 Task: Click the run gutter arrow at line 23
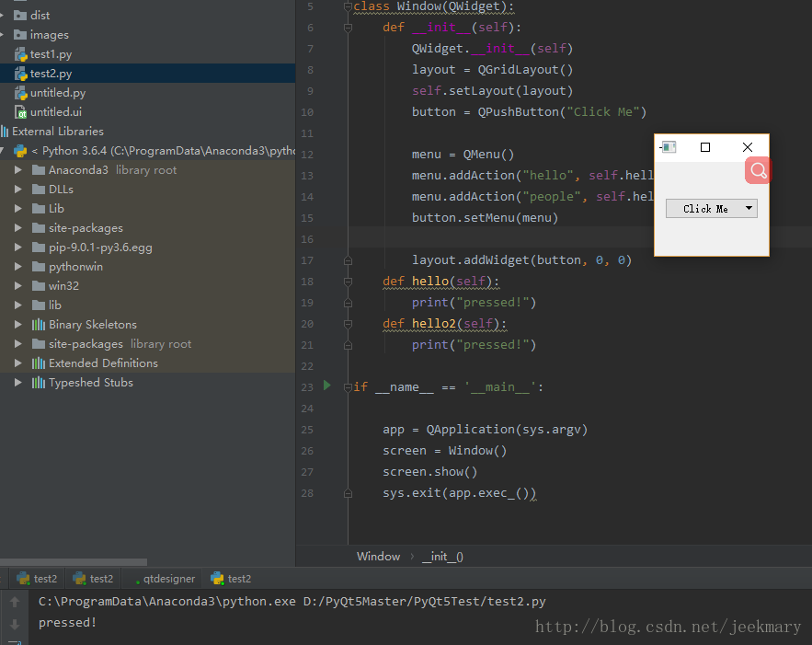tap(326, 385)
